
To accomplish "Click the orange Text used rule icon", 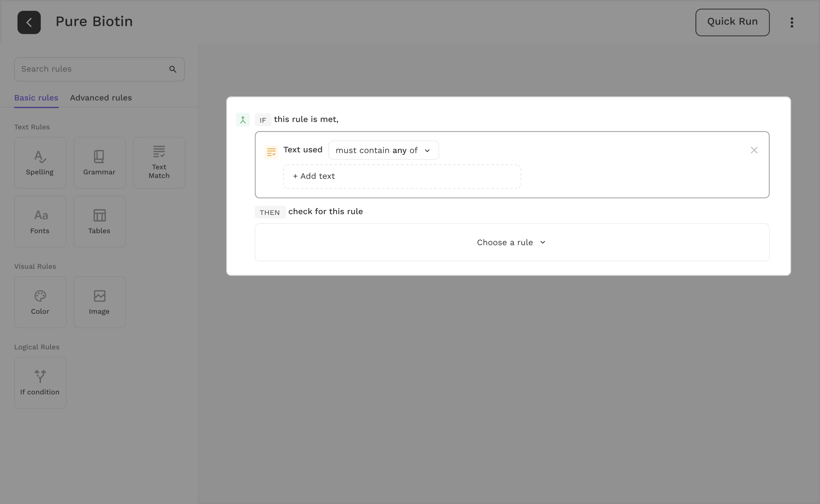I will click(271, 152).
